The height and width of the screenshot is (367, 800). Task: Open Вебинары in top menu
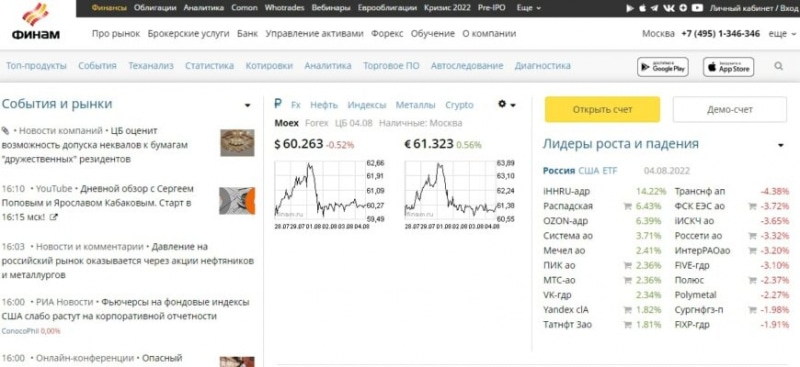click(x=331, y=8)
